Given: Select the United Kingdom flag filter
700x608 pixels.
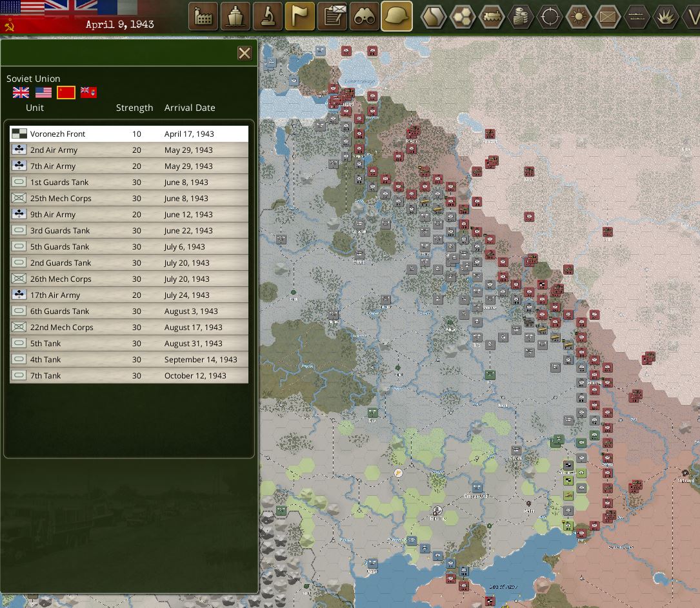Looking at the screenshot, I should [x=21, y=92].
